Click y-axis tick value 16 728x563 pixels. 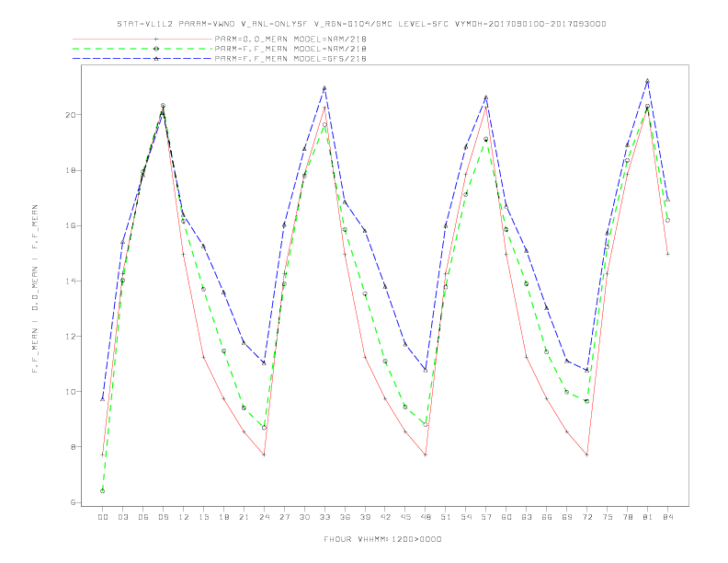pos(70,225)
